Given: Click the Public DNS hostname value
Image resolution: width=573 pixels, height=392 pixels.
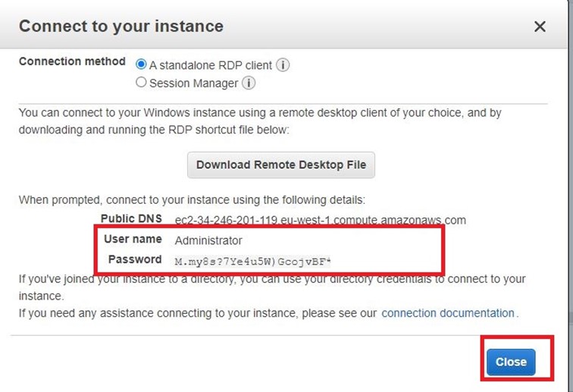Looking at the screenshot, I should (x=321, y=220).
